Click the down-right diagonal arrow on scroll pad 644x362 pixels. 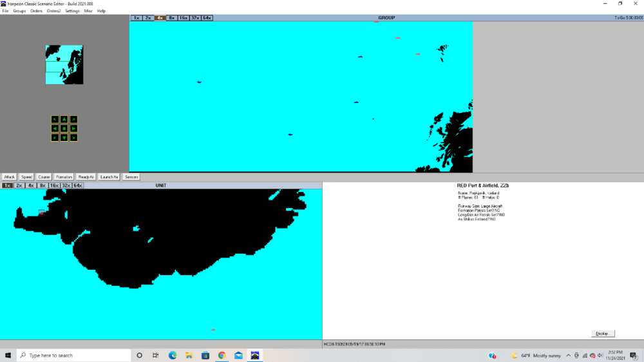[73, 138]
